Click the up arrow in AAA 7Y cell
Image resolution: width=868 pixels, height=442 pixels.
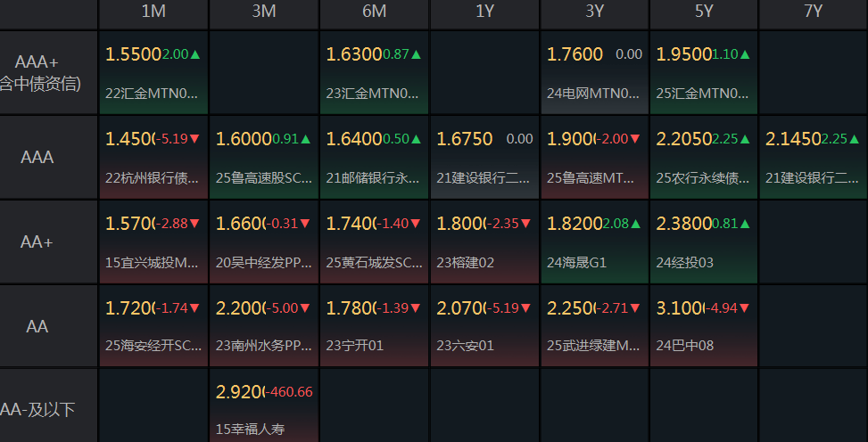coord(854,139)
